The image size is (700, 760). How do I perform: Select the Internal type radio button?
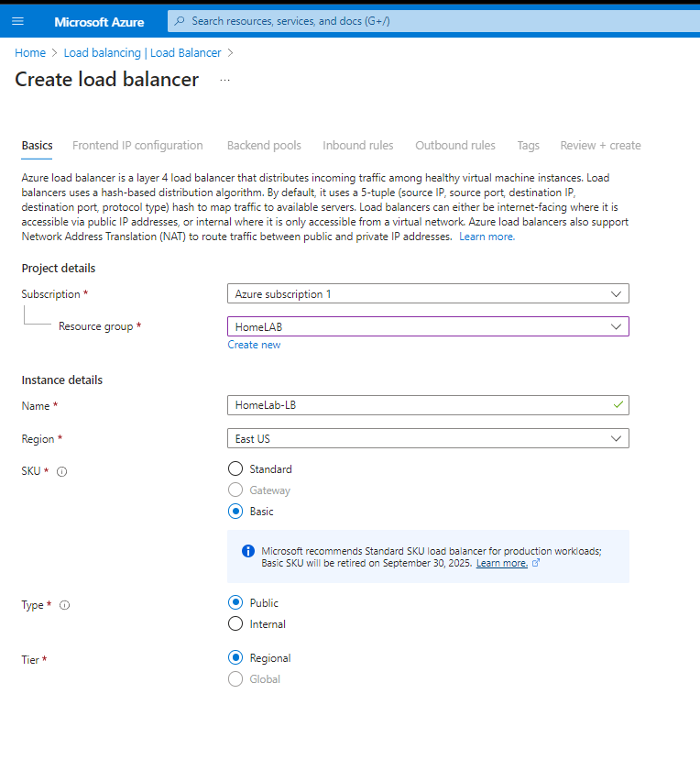pos(235,623)
